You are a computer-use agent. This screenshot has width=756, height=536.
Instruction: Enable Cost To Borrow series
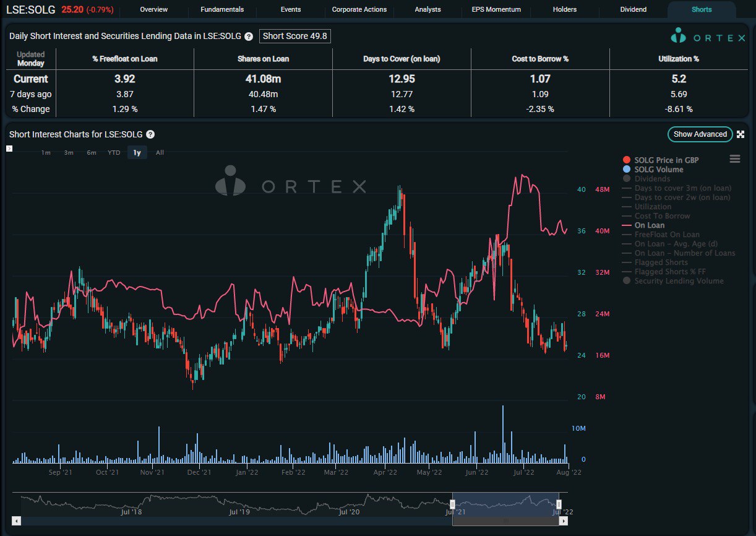click(656, 216)
